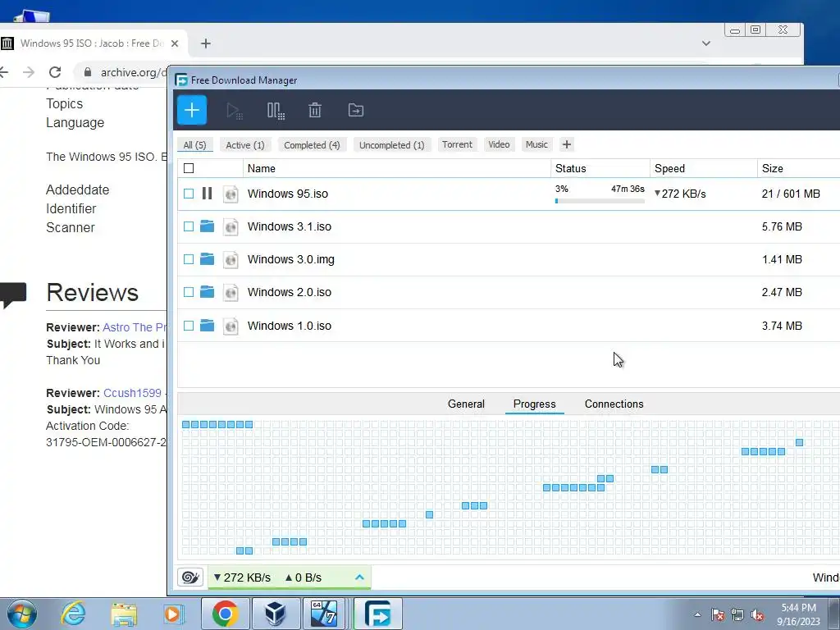
Task: Open Windows Explorer from taskbar
Action: click(124, 614)
